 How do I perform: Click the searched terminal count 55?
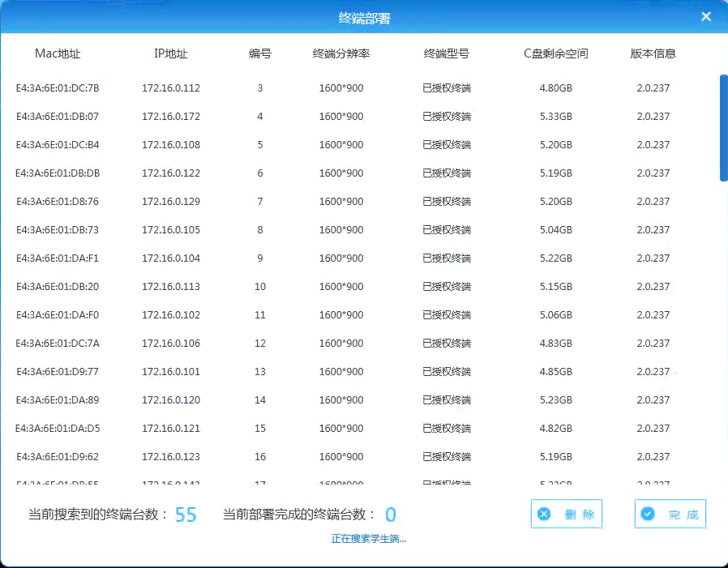coord(186,515)
